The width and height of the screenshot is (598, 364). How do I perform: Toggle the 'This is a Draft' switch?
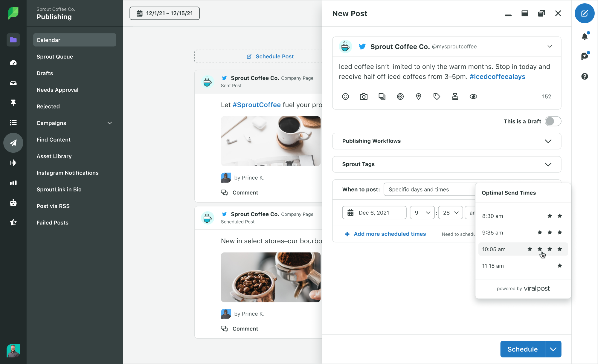pyautogui.click(x=552, y=121)
